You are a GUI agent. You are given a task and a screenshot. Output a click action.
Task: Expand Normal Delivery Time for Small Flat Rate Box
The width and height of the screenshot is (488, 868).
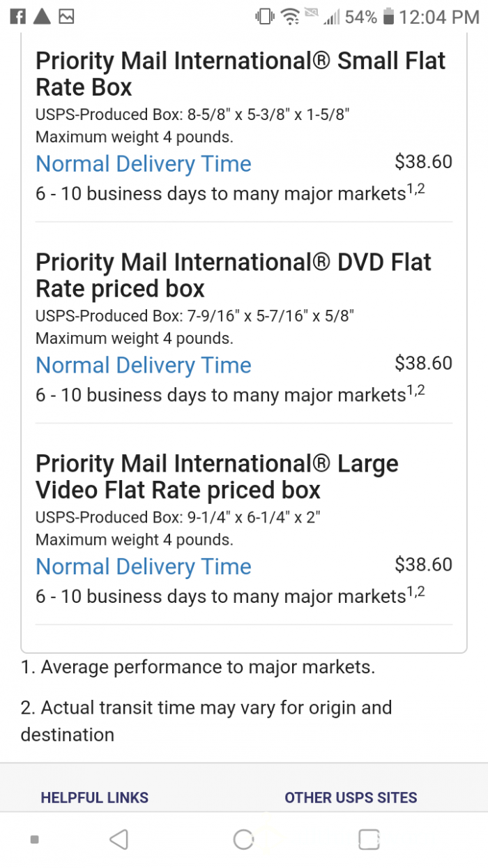pos(143,163)
